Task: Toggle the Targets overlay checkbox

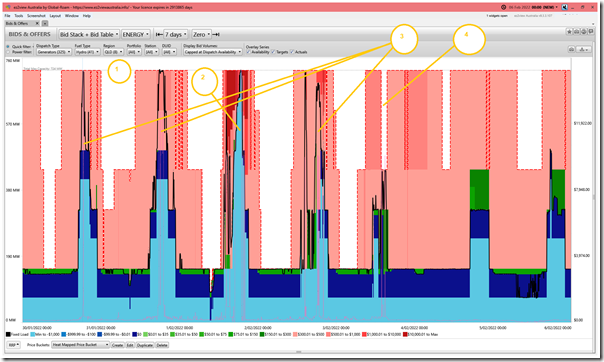Action: click(x=273, y=52)
